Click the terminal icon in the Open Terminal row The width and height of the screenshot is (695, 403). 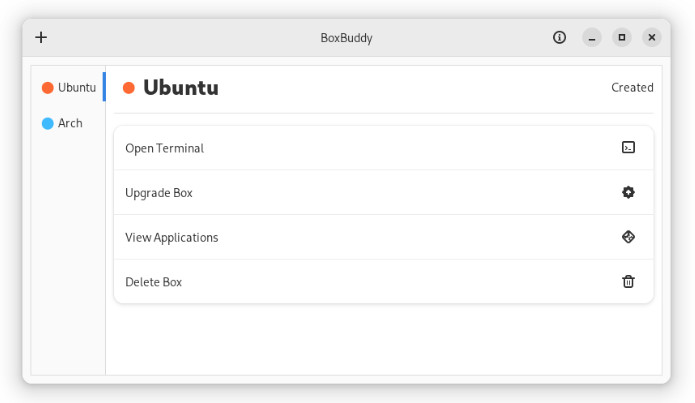click(x=628, y=147)
